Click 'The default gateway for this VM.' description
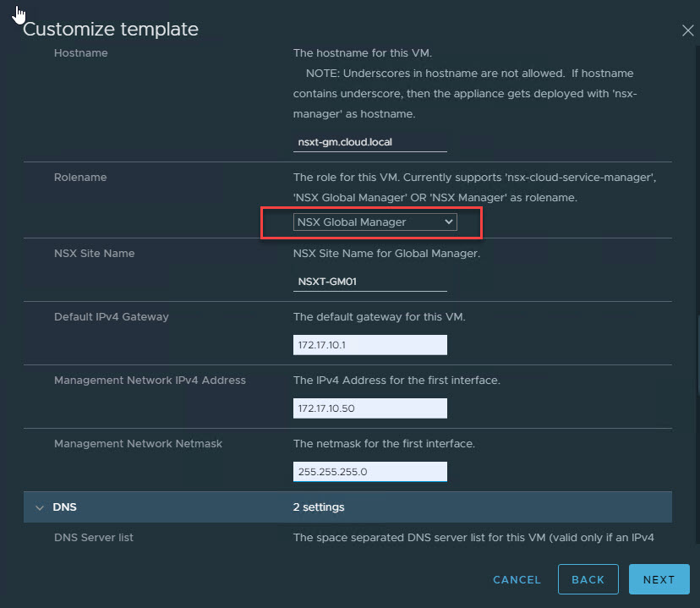Screen dimensions: 700x608 click(380, 317)
